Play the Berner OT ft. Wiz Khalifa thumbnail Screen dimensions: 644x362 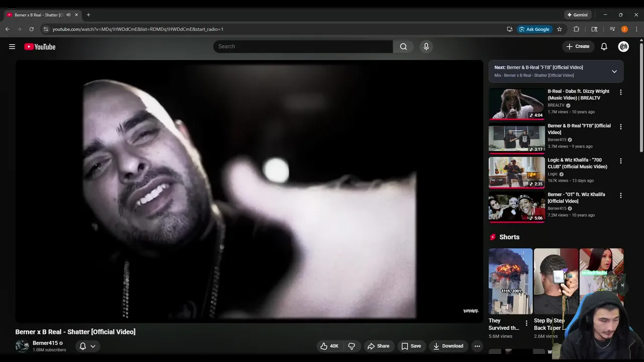(517, 207)
